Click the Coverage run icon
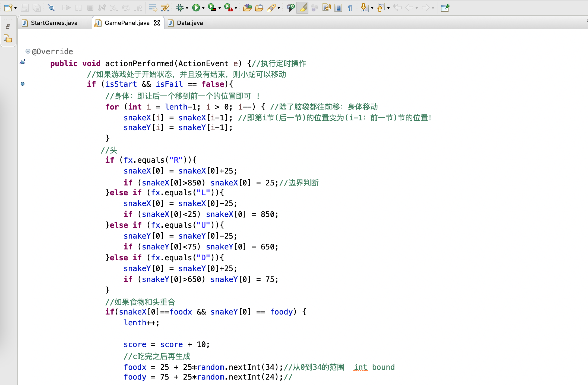Image resolution: width=588 pixels, height=385 pixels. pyautogui.click(x=212, y=8)
